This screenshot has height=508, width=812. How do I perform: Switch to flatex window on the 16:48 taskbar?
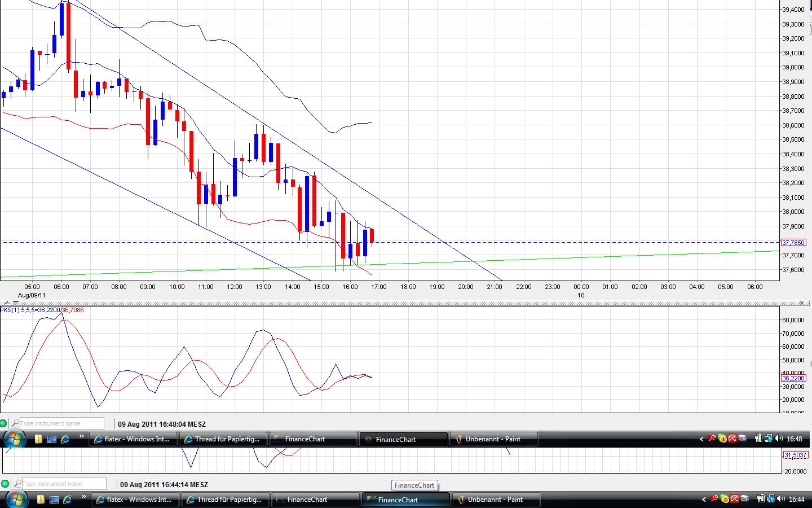click(x=134, y=439)
